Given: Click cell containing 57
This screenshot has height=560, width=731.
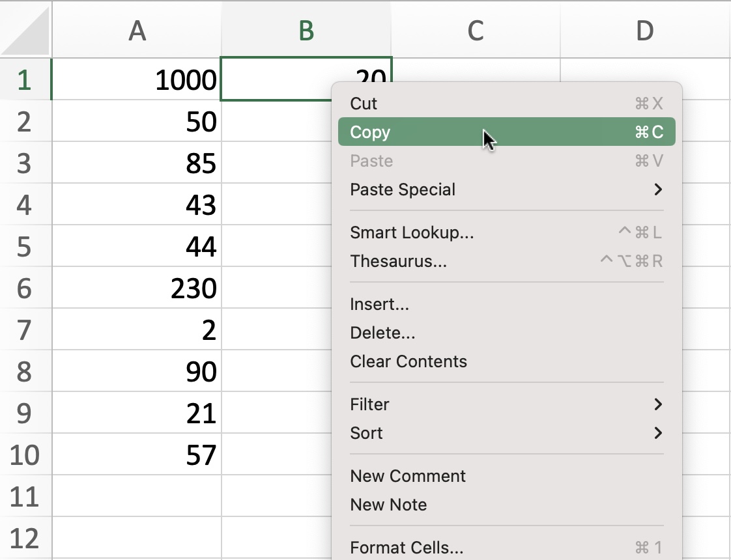Looking at the screenshot, I should [x=137, y=455].
